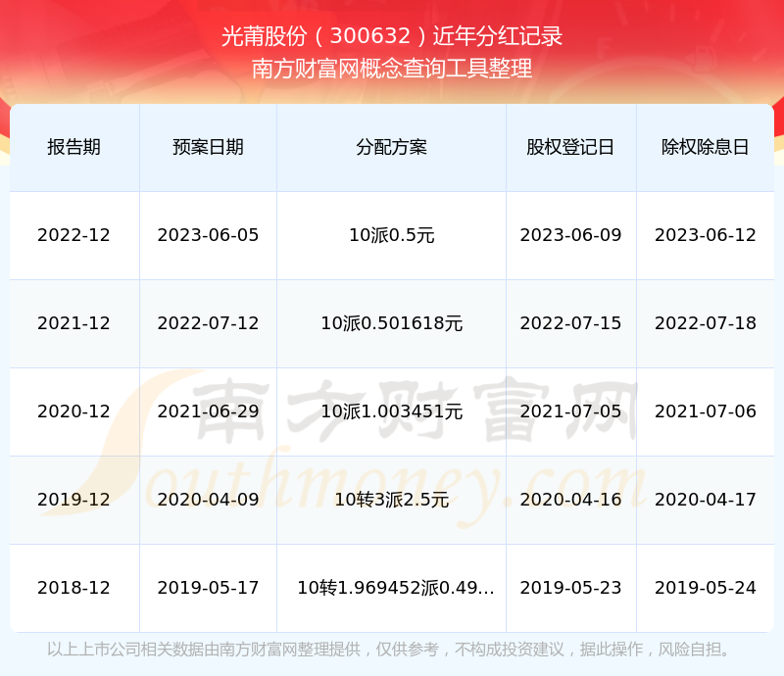This screenshot has width=784, height=676.
Task: Click record date 2023-06-09
Action: coord(570,235)
